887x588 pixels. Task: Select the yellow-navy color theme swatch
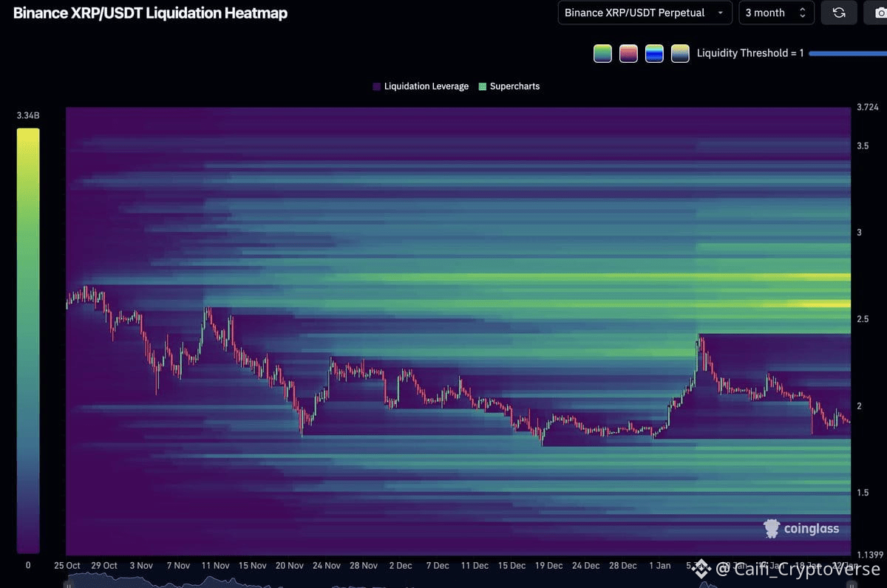pyautogui.click(x=680, y=53)
